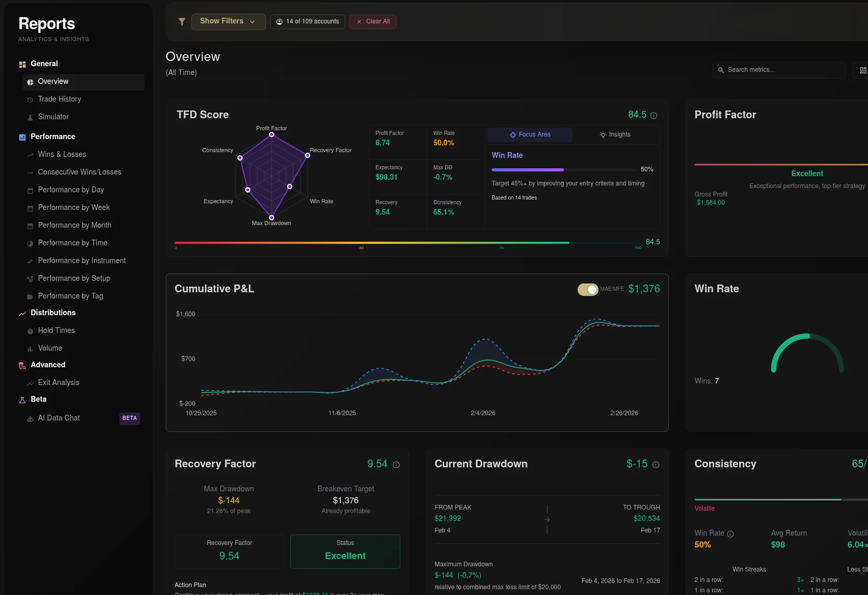Viewport: 868px width, 595px height.
Task: Click the Performance by Week calendar icon
Action: [x=30, y=208]
